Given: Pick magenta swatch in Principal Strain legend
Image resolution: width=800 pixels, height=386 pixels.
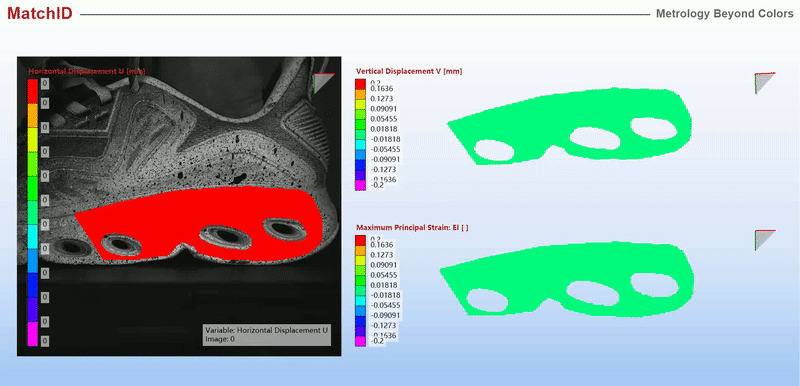Looking at the screenshot, I should point(361,342).
